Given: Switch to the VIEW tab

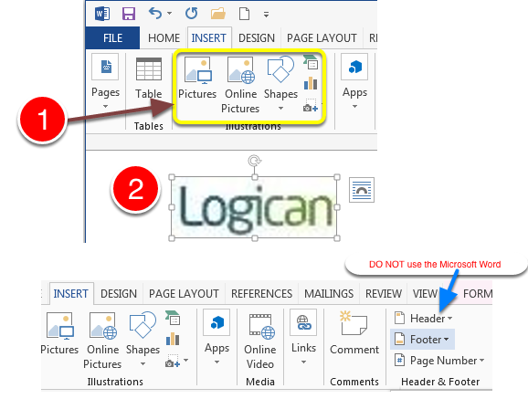Looking at the screenshot, I should [x=425, y=294].
